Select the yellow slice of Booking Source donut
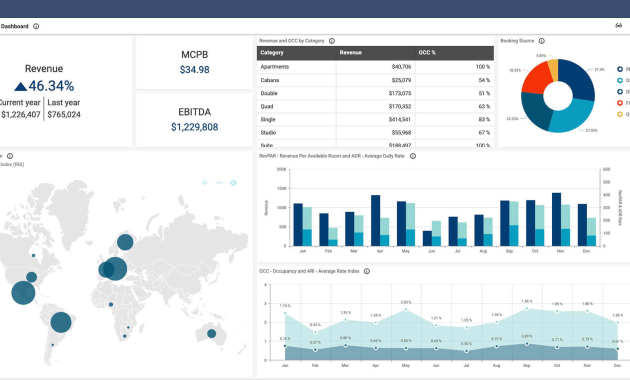 (x=553, y=69)
